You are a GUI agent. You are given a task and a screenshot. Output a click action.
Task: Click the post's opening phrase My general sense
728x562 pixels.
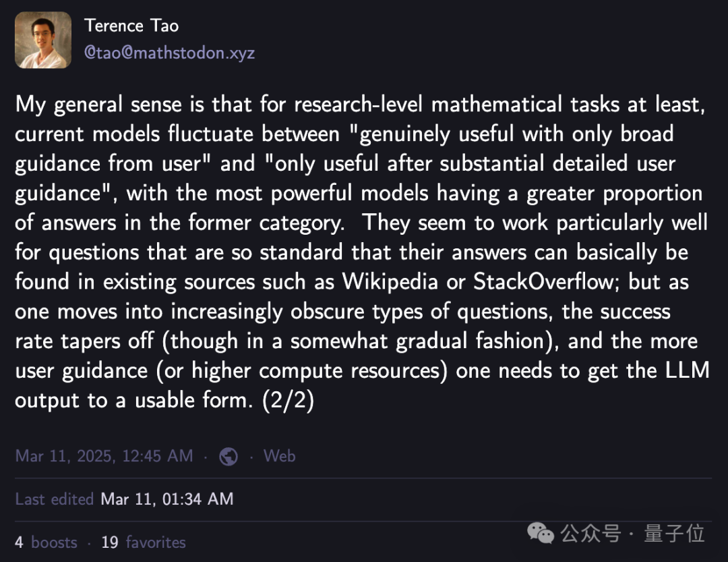[98, 105]
